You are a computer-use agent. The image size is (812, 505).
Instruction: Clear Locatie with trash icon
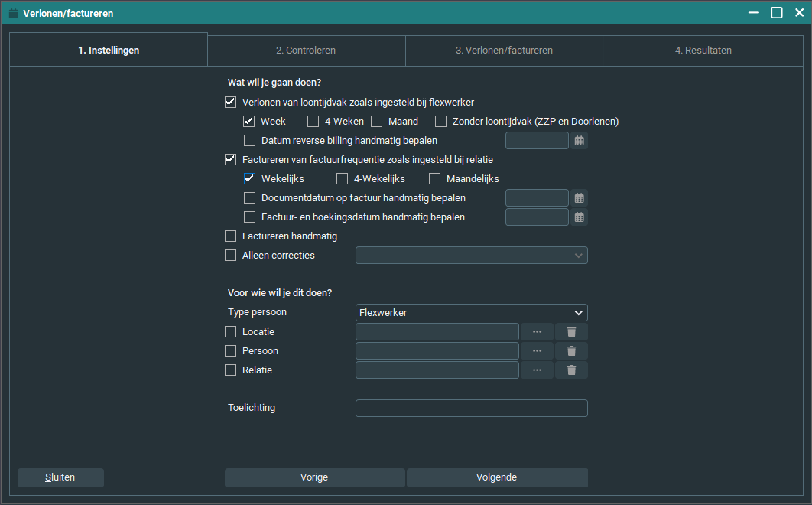pyautogui.click(x=571, y=332)
